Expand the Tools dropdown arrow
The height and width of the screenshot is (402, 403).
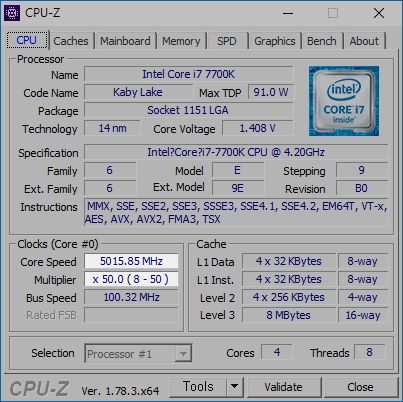click(235, 387)
